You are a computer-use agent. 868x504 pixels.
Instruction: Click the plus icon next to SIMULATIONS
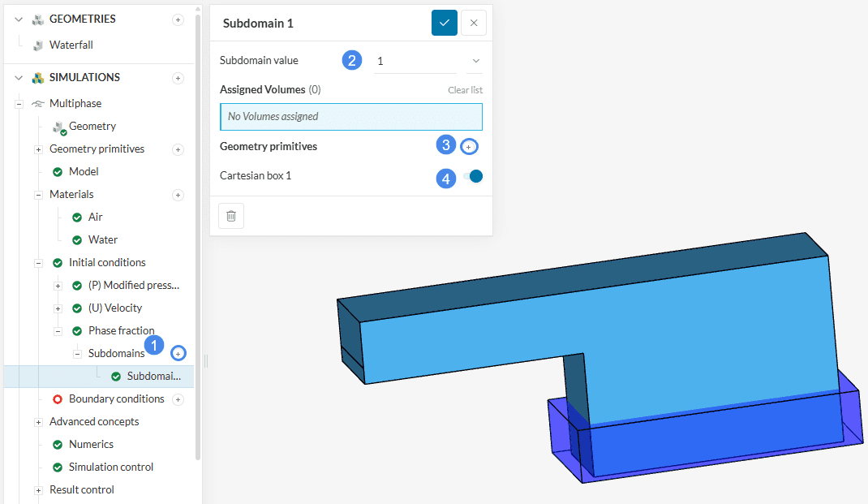178,78
